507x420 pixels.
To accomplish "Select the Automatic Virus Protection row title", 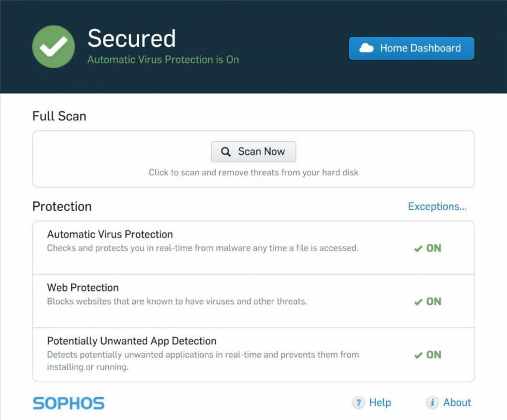I will 110,234.
